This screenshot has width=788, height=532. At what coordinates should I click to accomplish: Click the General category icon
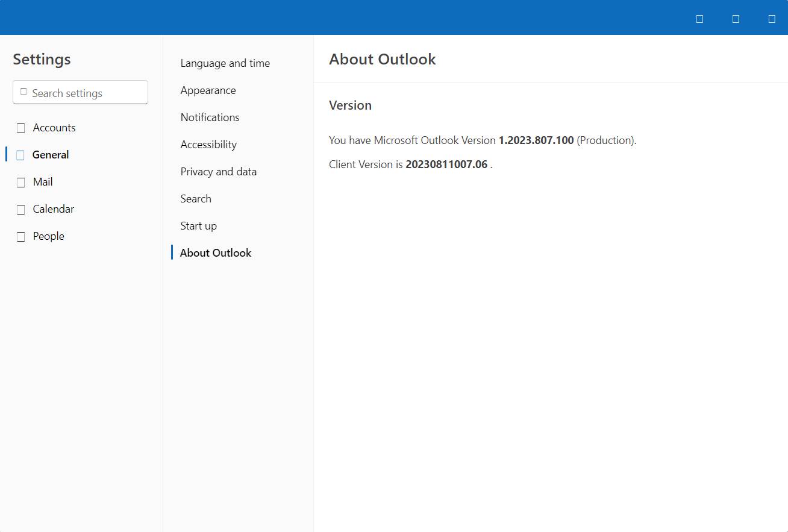(x=20, y=155)
